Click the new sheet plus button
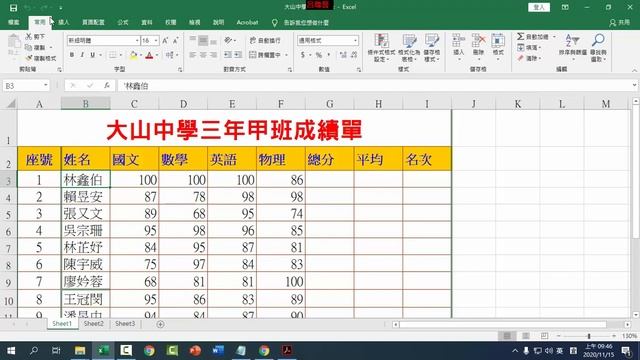 tap(160, 324)
